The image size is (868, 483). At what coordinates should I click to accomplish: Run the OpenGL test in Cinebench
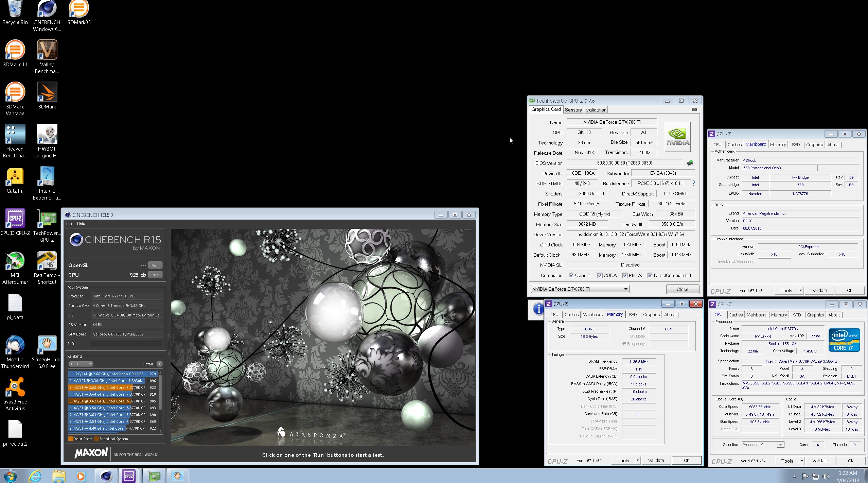click(x=155, y=265)
